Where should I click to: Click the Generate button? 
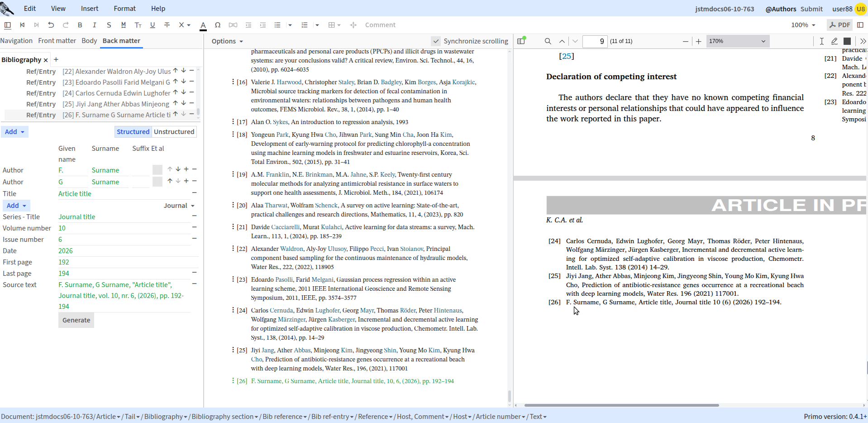pyautogui.click(x=76, y=320)
